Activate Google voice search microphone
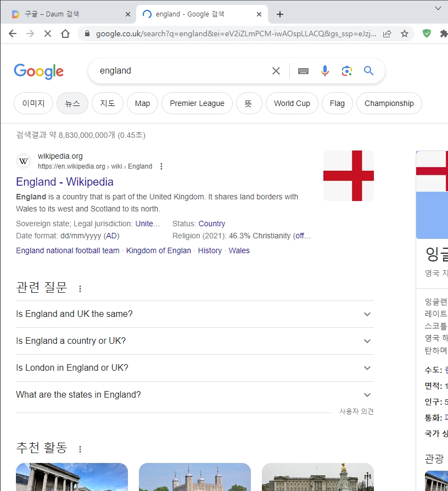Screen dimensions: 448x491 pos(324,71)
